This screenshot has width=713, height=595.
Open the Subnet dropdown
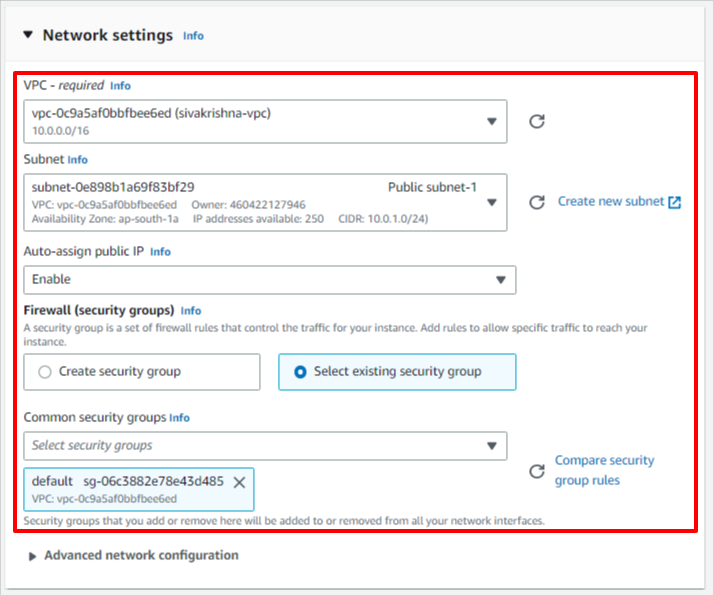click(x=265, y=202)
